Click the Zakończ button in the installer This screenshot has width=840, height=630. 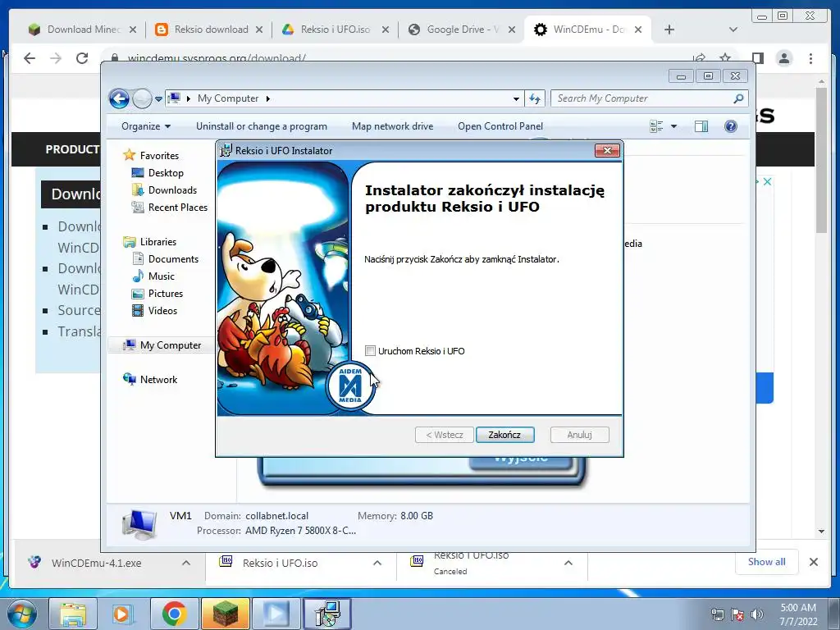point(504,435)
